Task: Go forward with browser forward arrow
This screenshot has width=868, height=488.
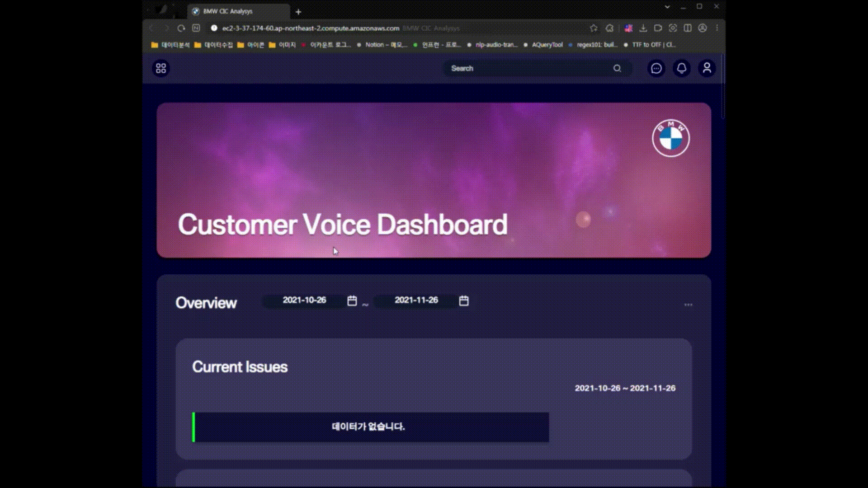Action: point(166,28)
